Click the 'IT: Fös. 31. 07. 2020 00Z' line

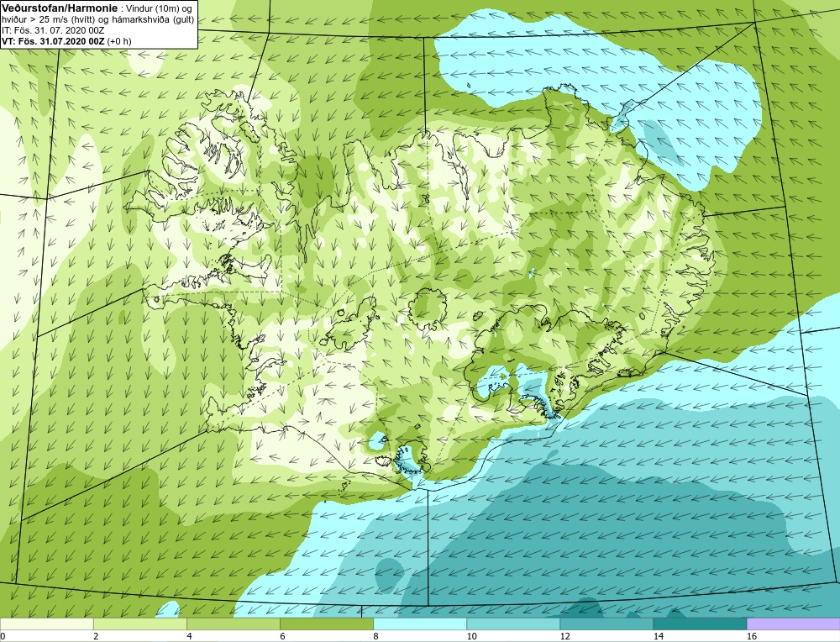53,30
